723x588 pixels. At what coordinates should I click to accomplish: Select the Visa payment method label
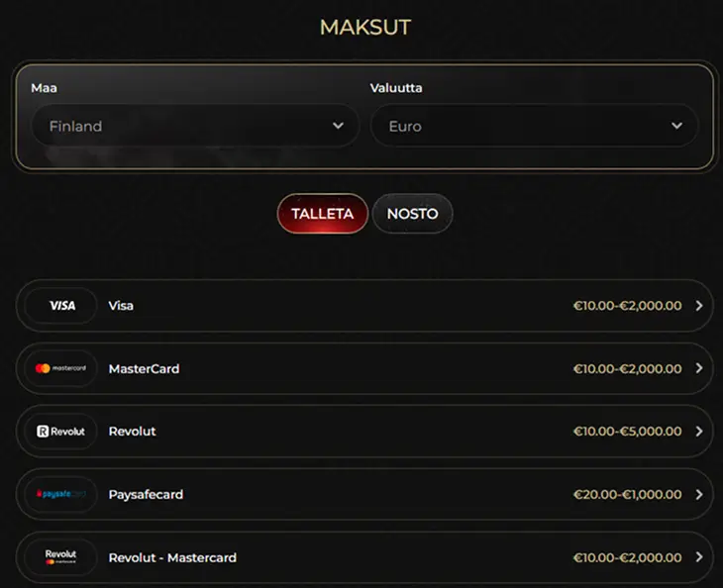(121, 306)
